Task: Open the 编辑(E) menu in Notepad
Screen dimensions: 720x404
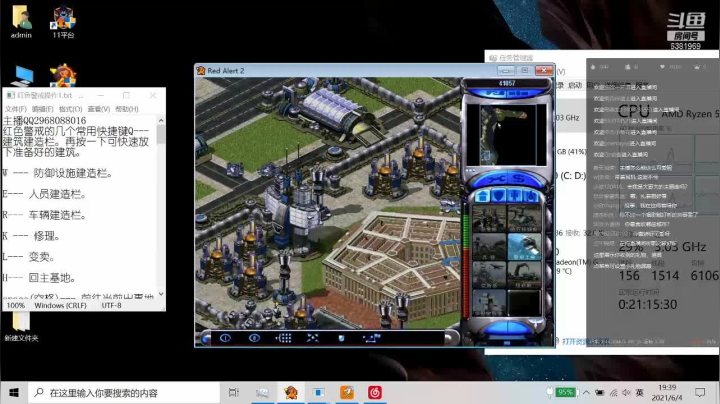Action: (43, 109)
